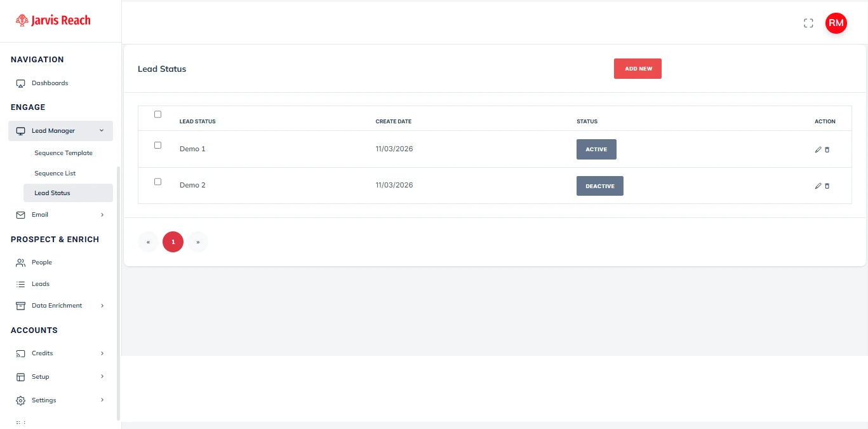Click the CREATE DATE column header
868x429 pixels.
tap(394, 121)
